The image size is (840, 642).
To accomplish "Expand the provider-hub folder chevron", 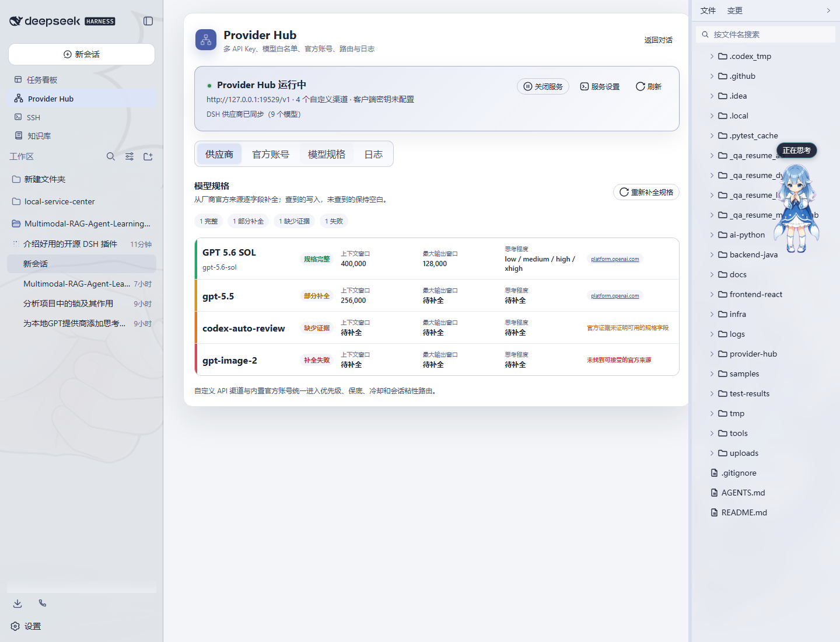I will point(712,354).
